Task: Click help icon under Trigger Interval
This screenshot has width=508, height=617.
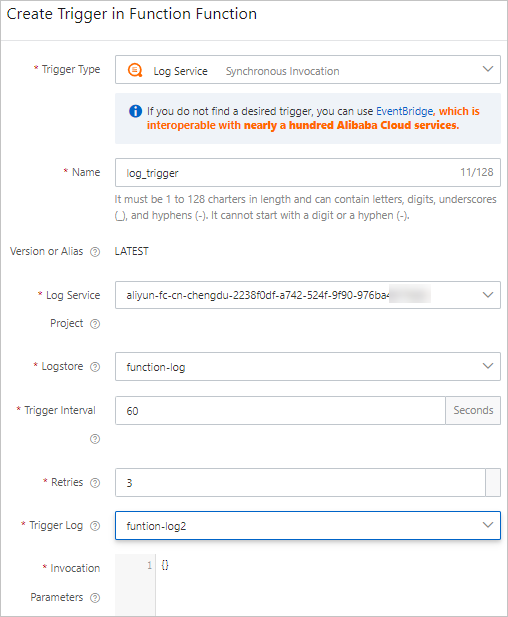Action: (x=95, y=439)
